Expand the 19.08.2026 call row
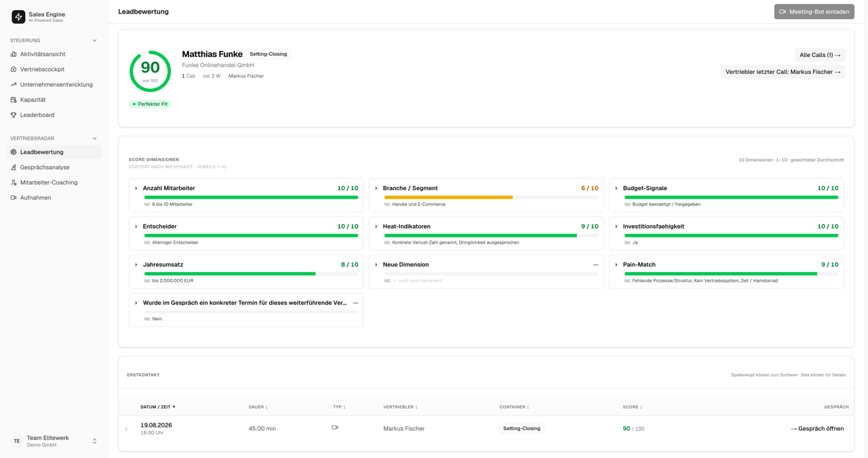Image resolution: width=868 pixels, height=458 pixels. (x=126, y=429)
